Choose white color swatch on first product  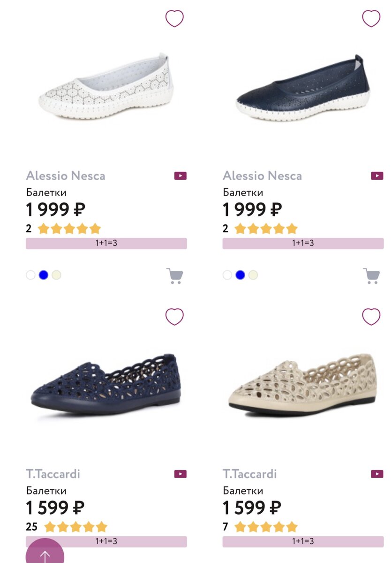click(x=30, y=275)
